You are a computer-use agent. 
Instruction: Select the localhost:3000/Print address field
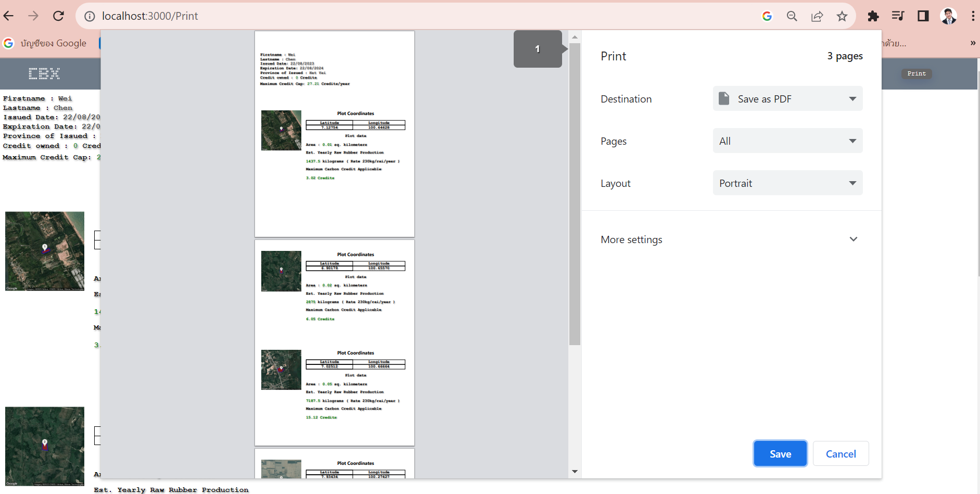[x=150, y=16]
